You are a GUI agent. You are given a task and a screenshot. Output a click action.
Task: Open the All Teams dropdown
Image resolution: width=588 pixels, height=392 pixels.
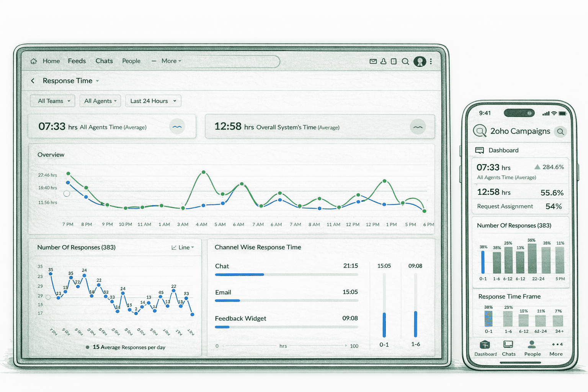[52, 101]
